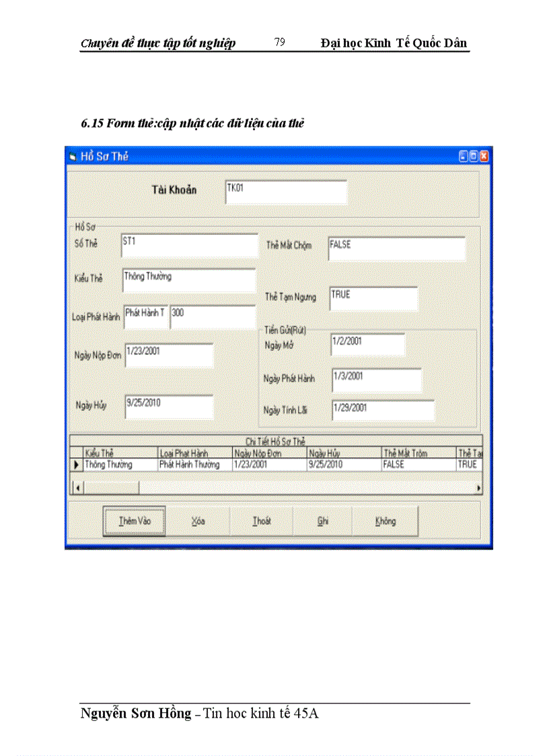Viewport: 549px width, 756px height.
Task: Click the Kiểu Thẻ field showing Thông Thường
Action: click(188, 279)
